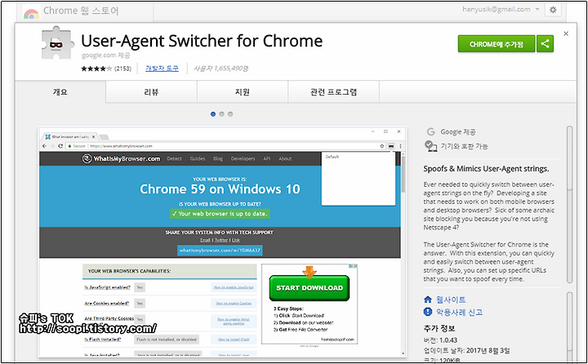The height and width of the screenshot is (364, 588).
Task: Open the 지원 tab
Action: tap(243, 92)
